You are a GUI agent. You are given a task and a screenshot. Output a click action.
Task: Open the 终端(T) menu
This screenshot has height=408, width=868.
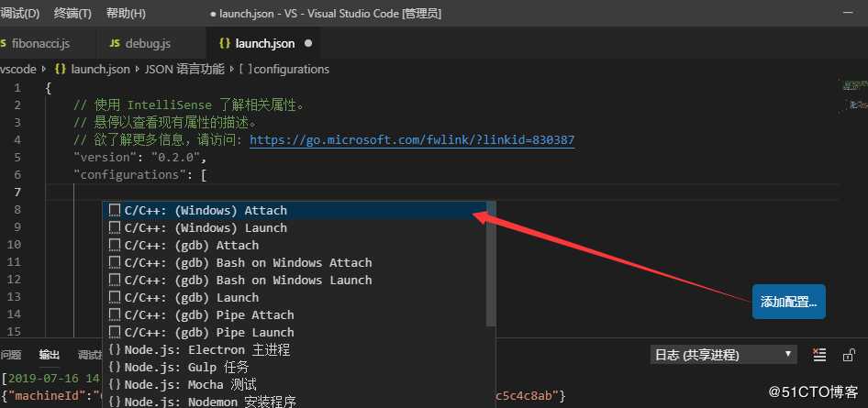(x=72, y=13)
